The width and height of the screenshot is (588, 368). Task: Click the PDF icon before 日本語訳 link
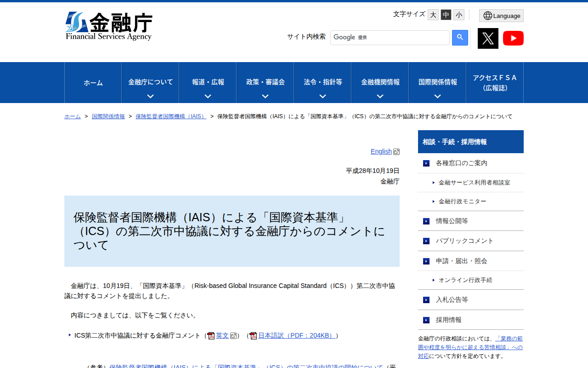point(253,335)
